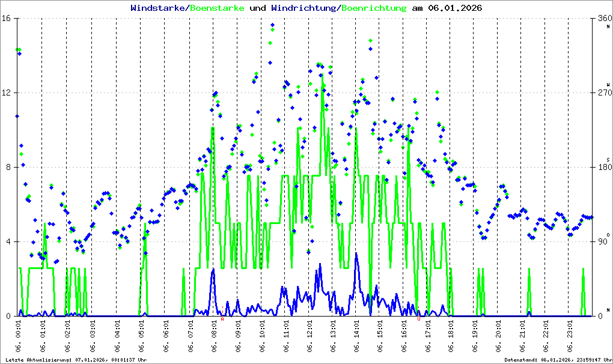
Task: Click the red sunrise marker "A"
Action: pos(222,319)
